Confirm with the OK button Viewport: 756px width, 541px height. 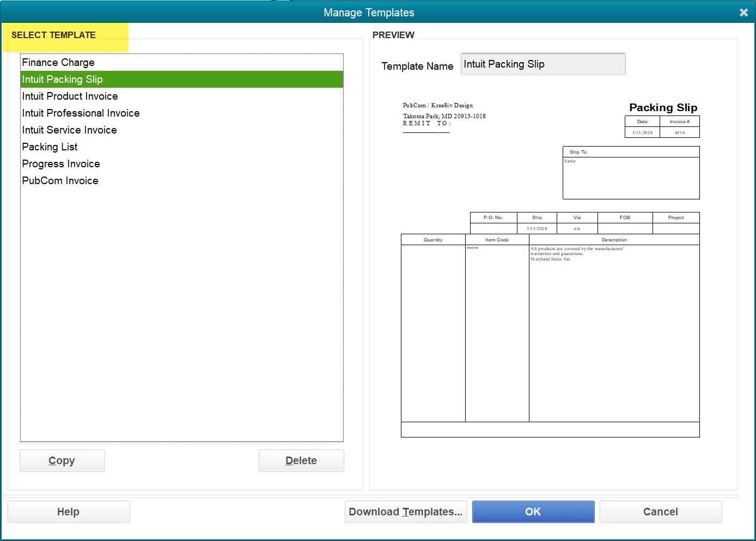[533, 512]
